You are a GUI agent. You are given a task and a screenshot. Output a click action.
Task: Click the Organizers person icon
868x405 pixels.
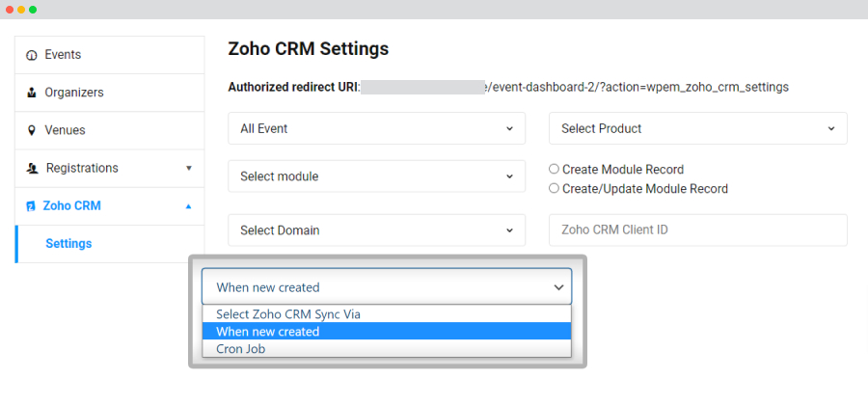[32, 93]
